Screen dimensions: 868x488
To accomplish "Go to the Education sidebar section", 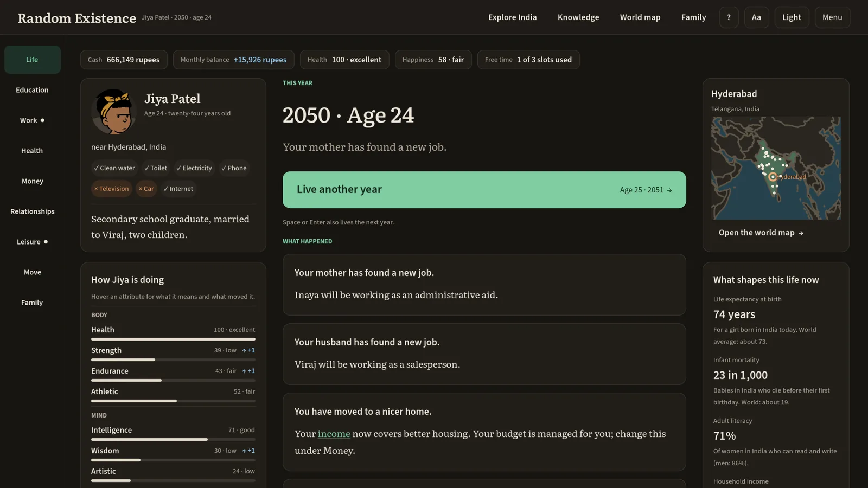I will click(x=33, y=90).
